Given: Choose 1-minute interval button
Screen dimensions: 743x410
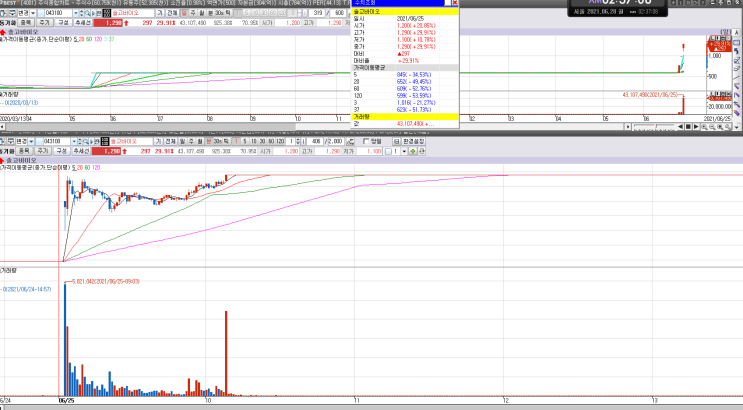Looking at the screenshot, I should (x=236, y=141).
